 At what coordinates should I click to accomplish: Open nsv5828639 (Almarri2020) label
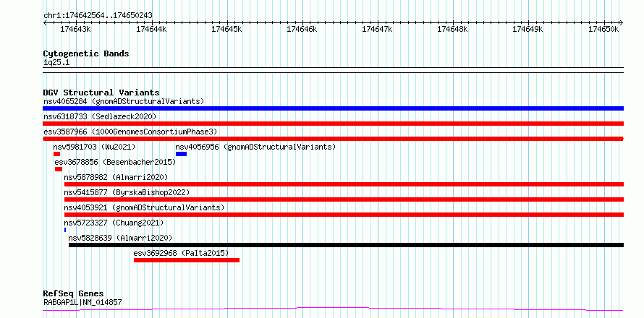coord(120,238)
